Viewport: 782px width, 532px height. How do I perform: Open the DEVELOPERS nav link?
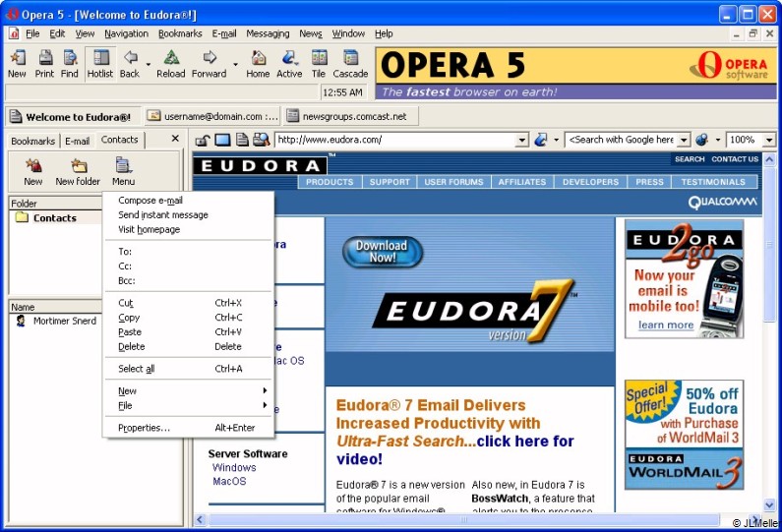[x=590, y=182]
